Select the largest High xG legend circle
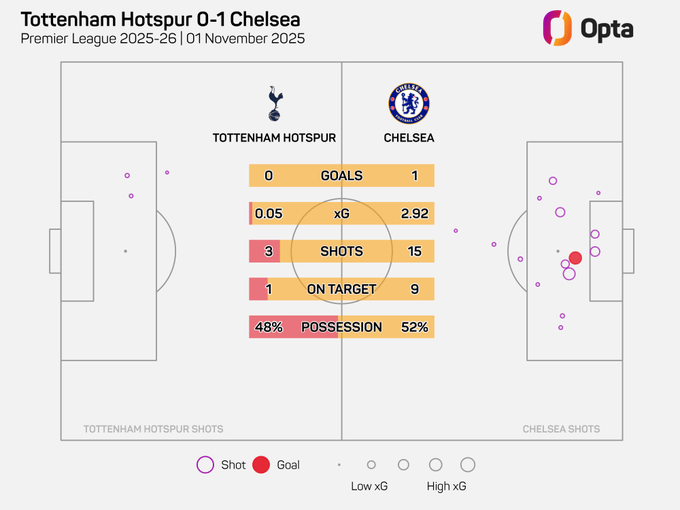The height and width of the screenshot is (510, 680). pyautogui.click(x=467, y=465)
